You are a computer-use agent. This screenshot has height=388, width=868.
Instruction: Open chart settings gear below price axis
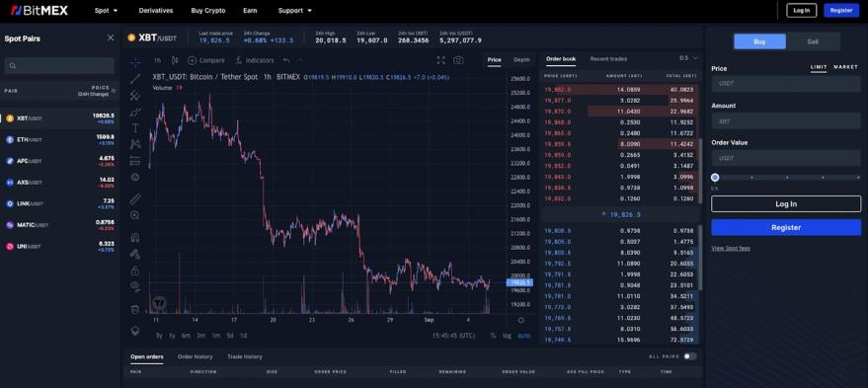(521, 320)
